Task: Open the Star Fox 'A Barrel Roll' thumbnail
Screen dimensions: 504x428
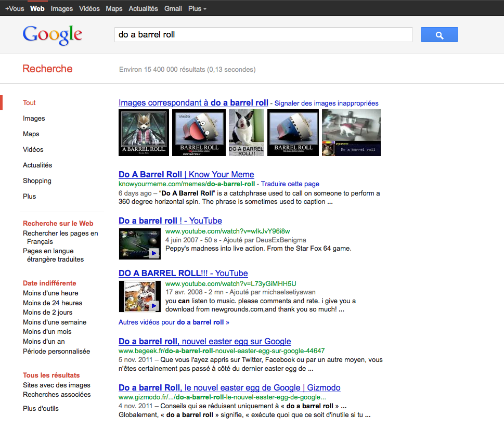Action: (144, 133)
